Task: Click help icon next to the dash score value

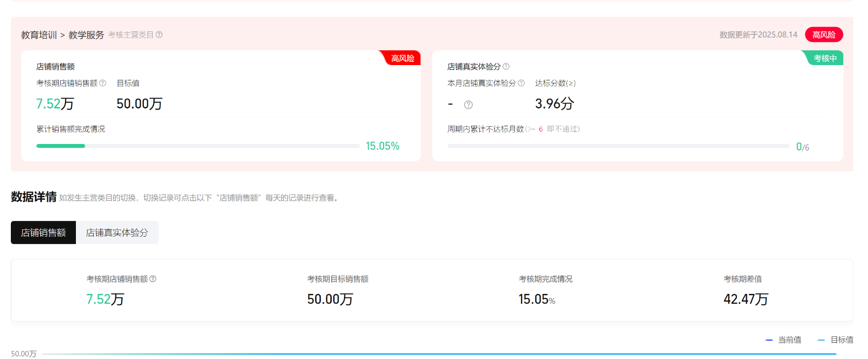Action: coord(468,105)
